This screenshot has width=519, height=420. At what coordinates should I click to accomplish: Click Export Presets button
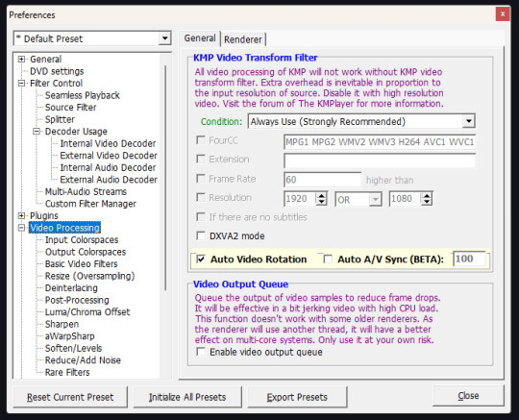pos(297,397)
